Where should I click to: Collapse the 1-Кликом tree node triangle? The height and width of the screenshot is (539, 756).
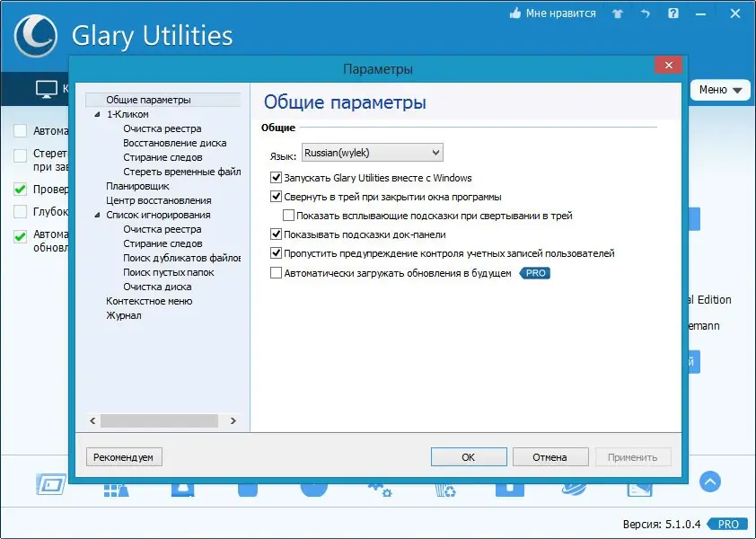pos(97,114)
